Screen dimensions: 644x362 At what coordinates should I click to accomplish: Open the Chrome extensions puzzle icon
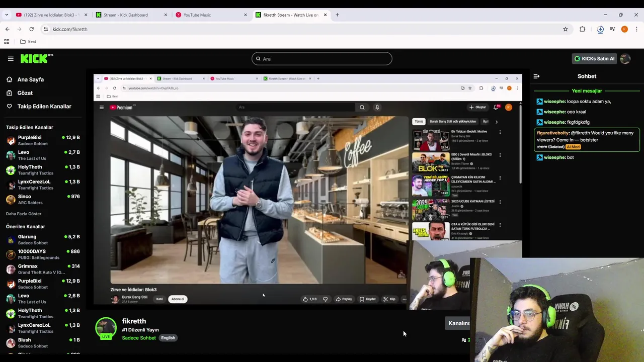(x=583, y=29)
